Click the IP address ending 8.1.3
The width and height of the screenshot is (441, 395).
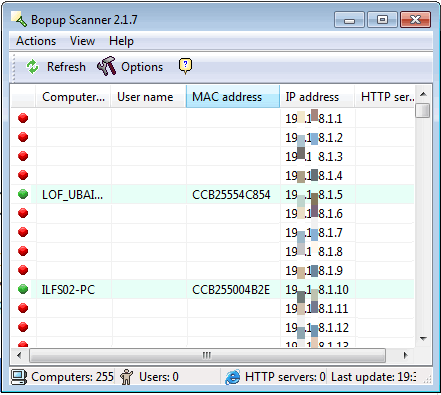(314, 156)
